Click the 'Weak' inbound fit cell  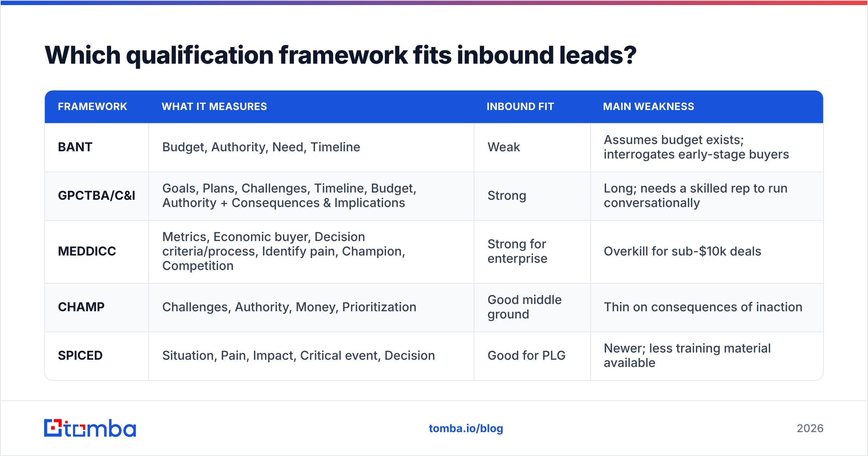click(532, 147)
